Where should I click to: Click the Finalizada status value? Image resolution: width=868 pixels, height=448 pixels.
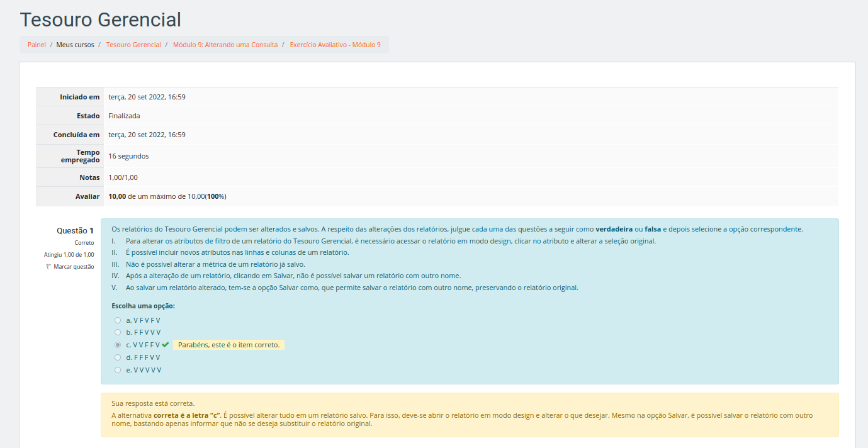point(124,116)
